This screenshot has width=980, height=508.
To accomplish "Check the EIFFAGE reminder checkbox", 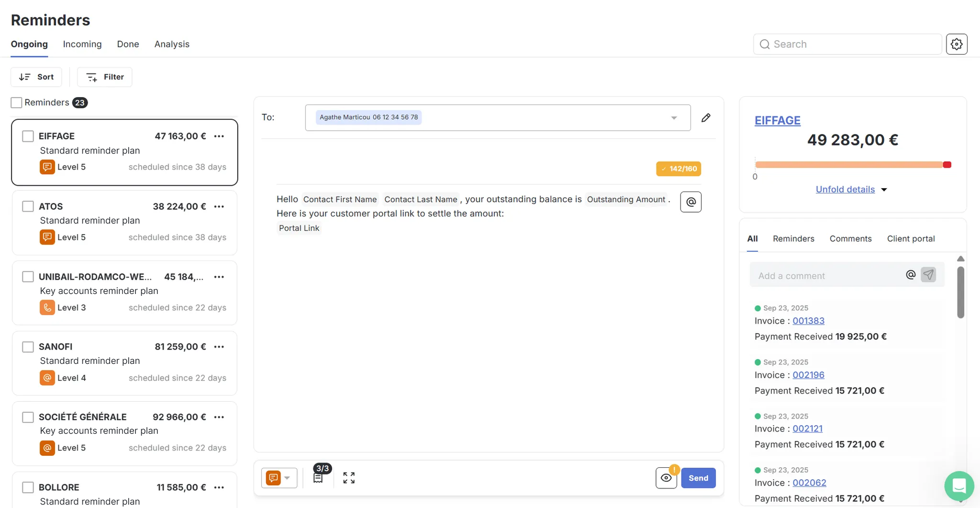I will (x=28, y=136).
